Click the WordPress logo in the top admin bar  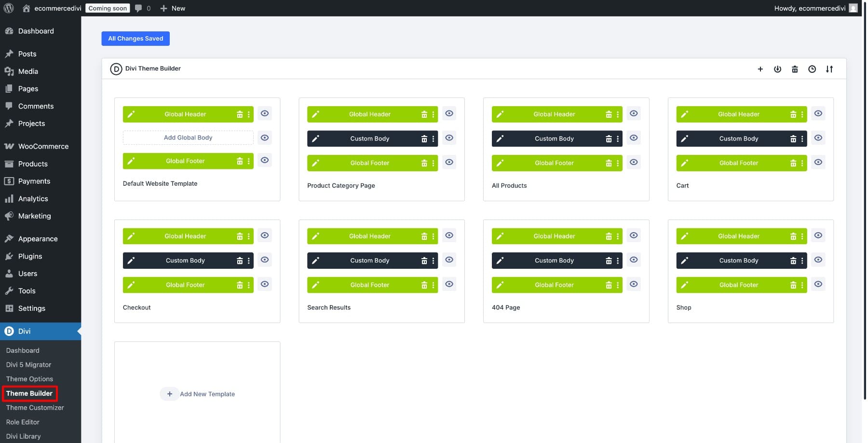point(9,8)
